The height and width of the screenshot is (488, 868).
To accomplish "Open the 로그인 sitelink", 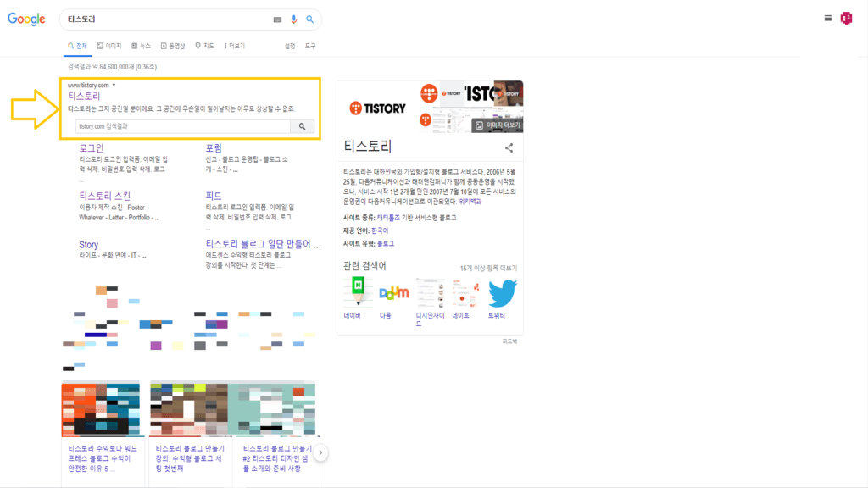I will point(92,147).
